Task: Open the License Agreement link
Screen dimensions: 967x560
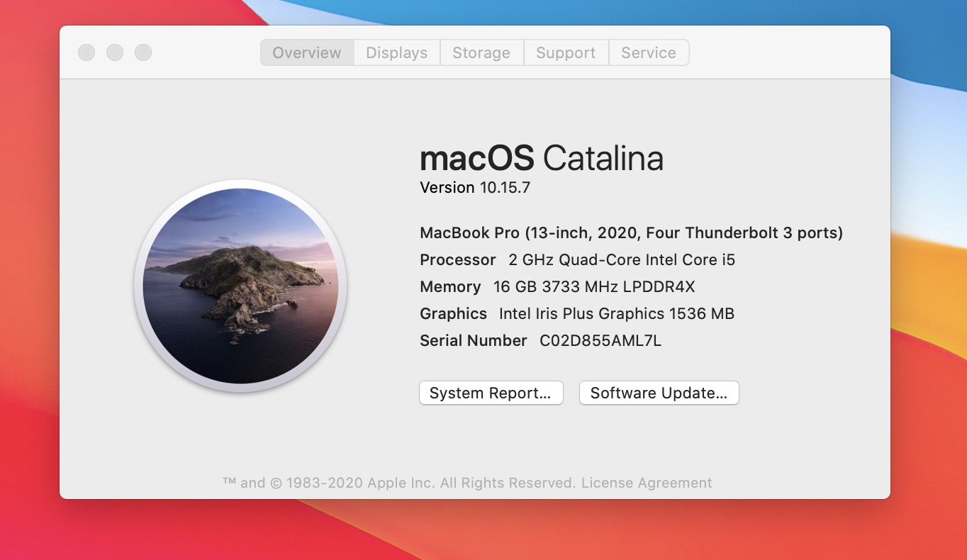Action: point(647,483)
